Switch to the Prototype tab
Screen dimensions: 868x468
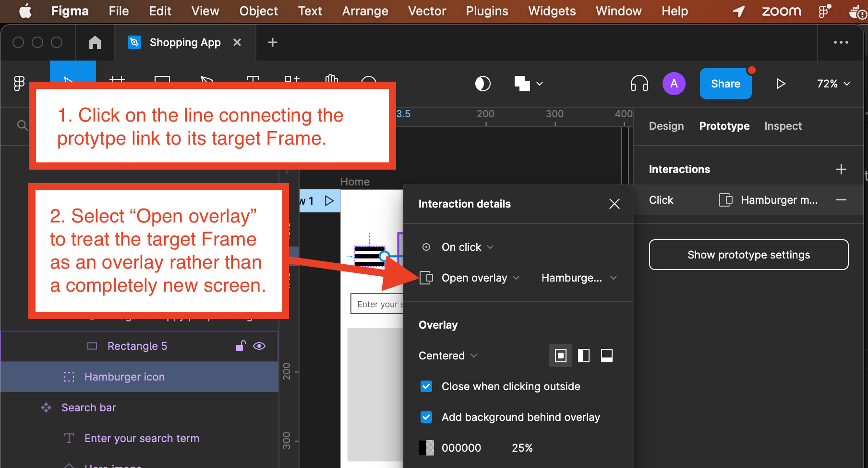pyautogui.click(x=724, y=126)
